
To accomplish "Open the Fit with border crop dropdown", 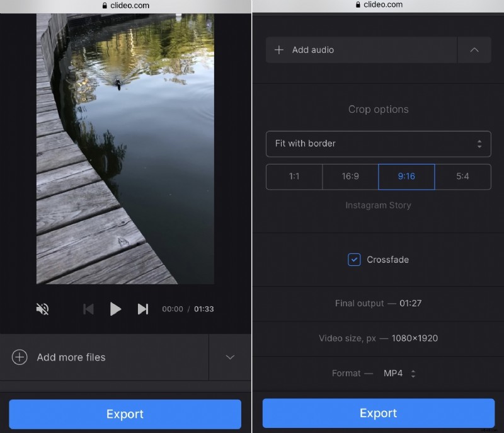I will coord(378,144).
